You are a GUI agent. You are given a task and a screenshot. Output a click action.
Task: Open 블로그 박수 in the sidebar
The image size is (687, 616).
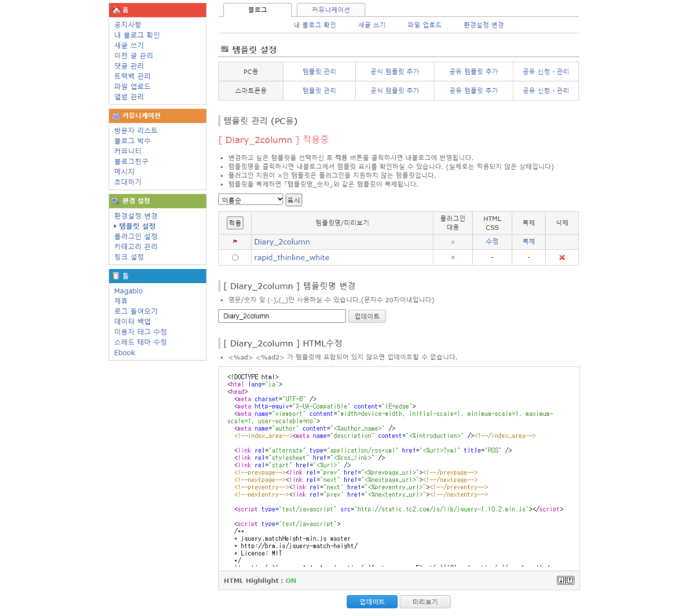pos(132,141)
